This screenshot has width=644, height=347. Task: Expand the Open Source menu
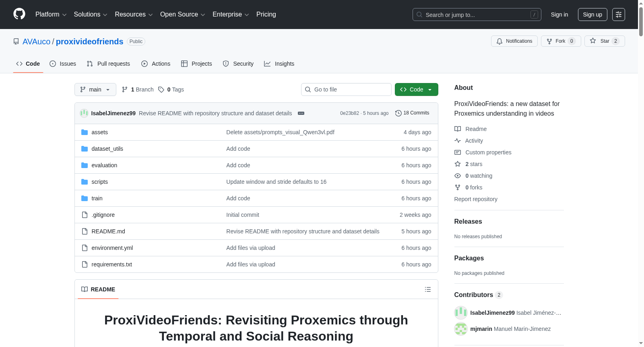(x=183, y=15)
